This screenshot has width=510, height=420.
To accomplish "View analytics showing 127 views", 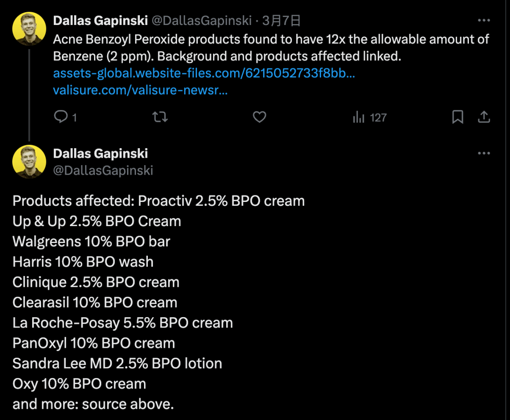I will (x=369, y=118).
